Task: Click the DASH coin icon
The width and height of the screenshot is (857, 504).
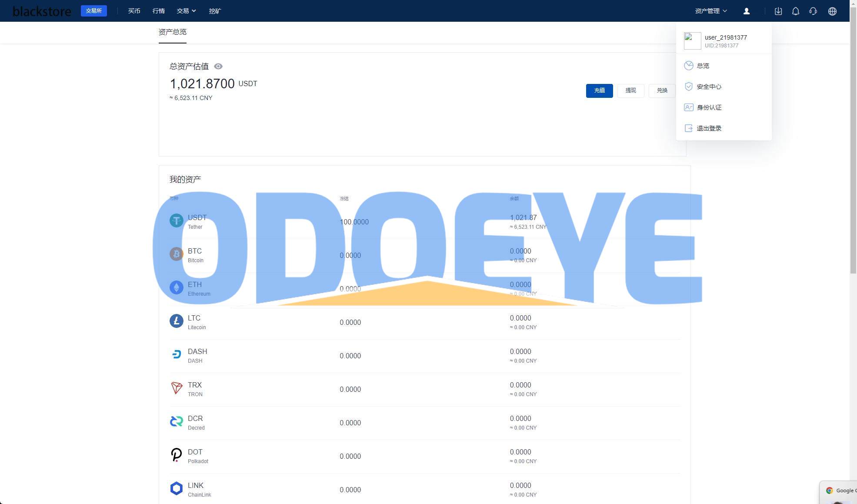Action: [x=176, y=355]
